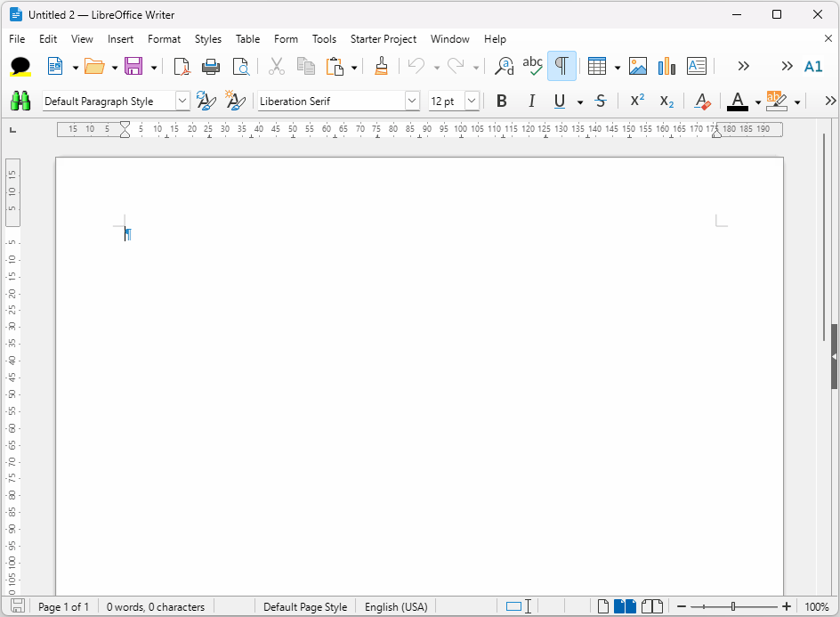Click Default Page Style in status bar
840x617 pixels.
click(x=305, y=607)
